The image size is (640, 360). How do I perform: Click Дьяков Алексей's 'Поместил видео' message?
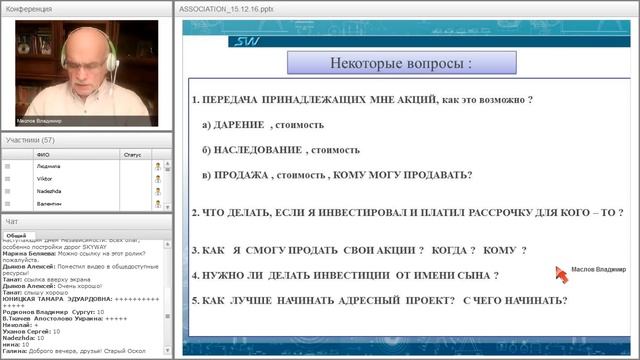[x=80, y=269]
